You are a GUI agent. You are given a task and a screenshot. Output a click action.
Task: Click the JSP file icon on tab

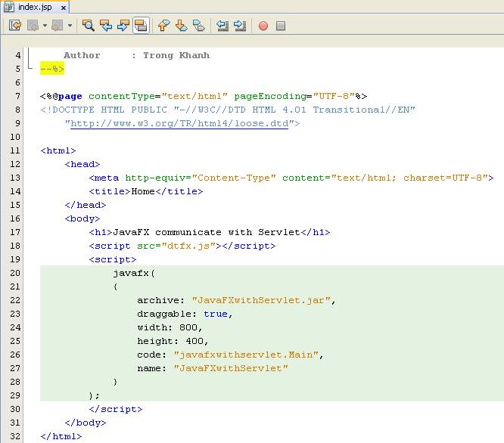tap(8, 7)
